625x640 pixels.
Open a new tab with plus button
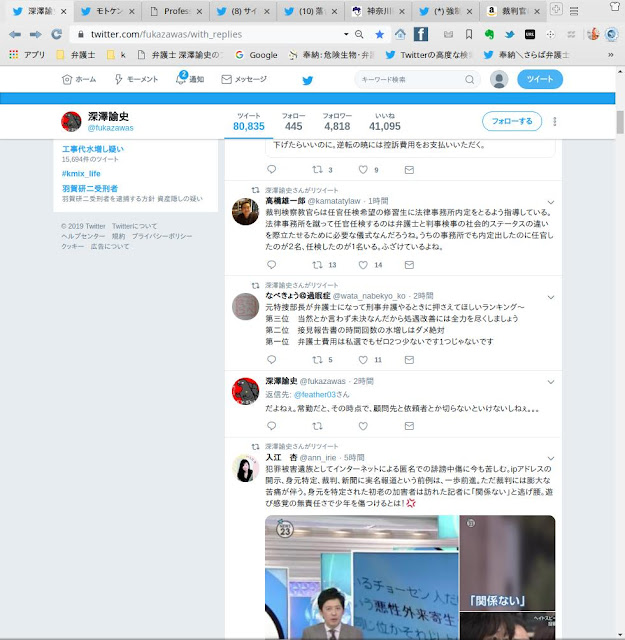tap(556, 9)
